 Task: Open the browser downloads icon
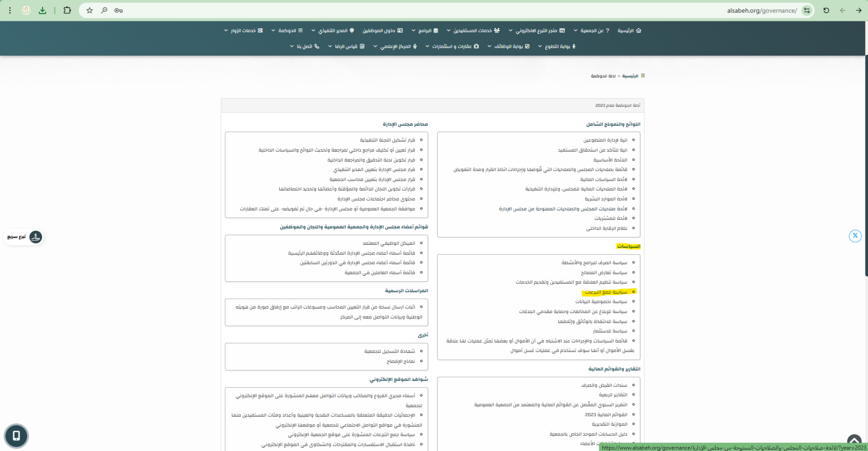coord(42,11)
